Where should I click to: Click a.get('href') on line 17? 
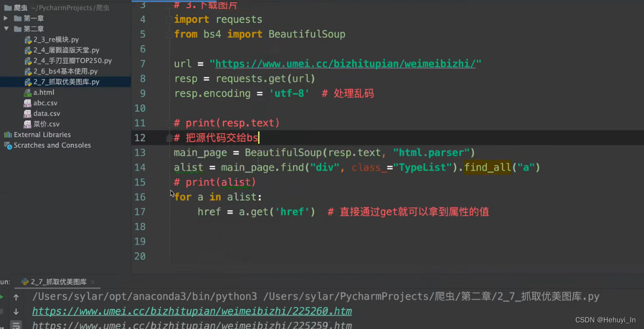point(277,212)
